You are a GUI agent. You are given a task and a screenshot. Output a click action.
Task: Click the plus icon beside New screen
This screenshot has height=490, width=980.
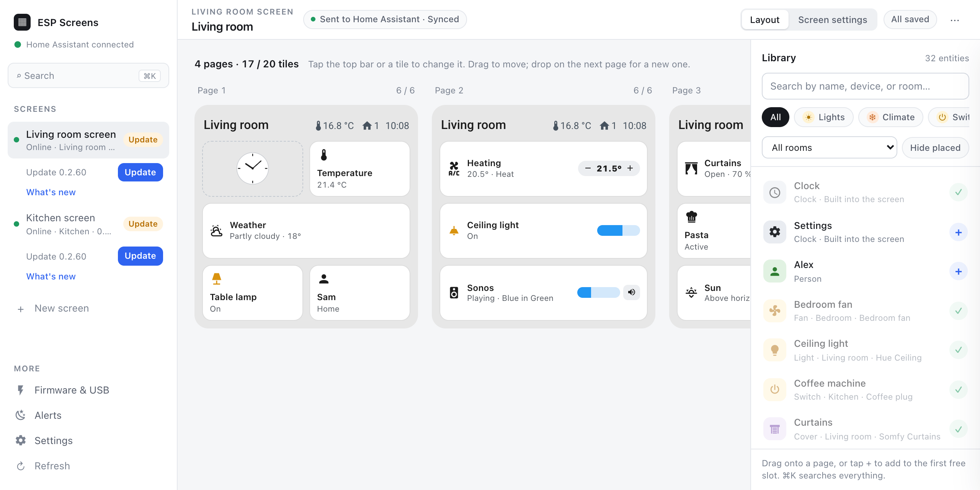tap(21, 309)
